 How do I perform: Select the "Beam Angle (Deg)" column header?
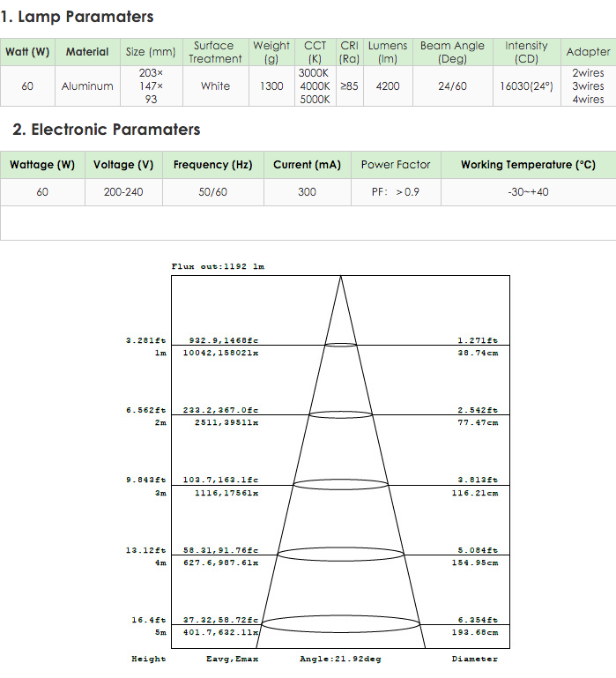pyautogui.click(x=452, y=52)
